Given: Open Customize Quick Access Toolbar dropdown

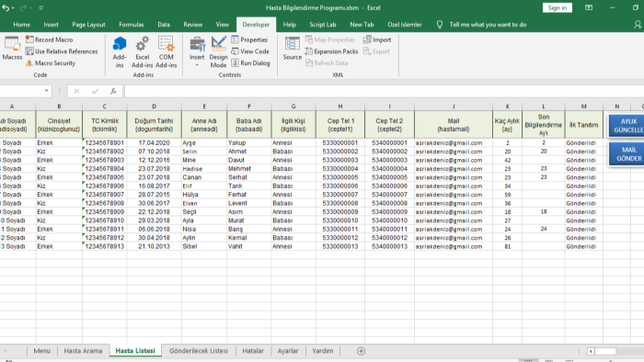Looking at the screenshot, I should [x=41, y=7].
